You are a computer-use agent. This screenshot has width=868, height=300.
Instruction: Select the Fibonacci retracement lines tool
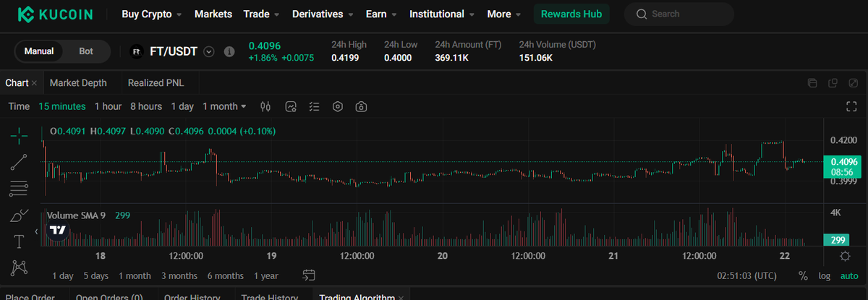20,189
